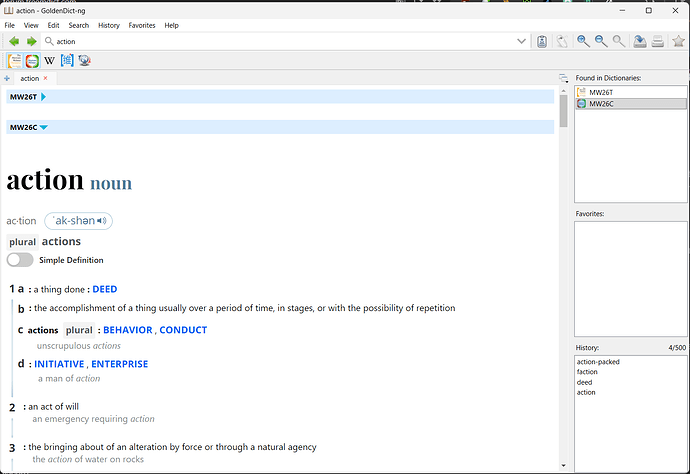This screenshot has height=474, width=690.
Task: Go forward with the green right arrow
Action: click(31, 41)
